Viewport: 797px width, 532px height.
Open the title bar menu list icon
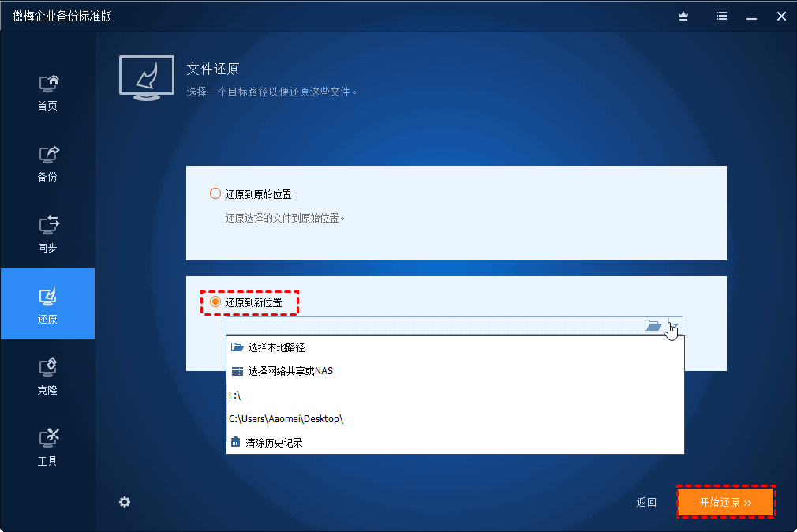(x=721, y=17)
